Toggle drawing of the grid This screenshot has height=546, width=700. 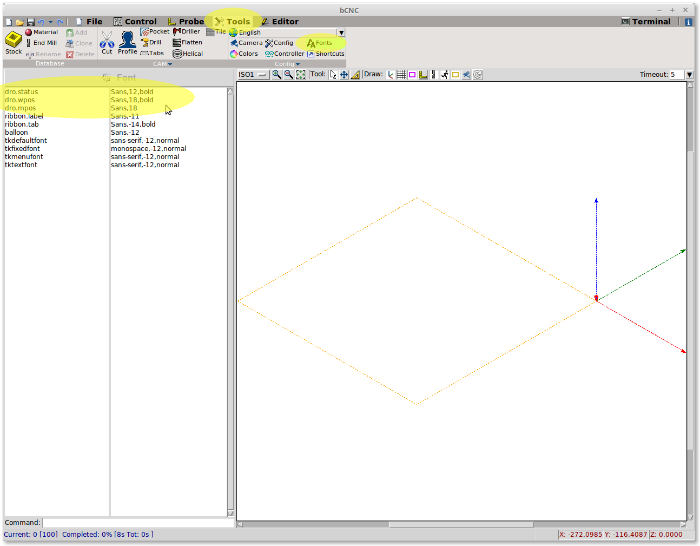pos(401,75)
